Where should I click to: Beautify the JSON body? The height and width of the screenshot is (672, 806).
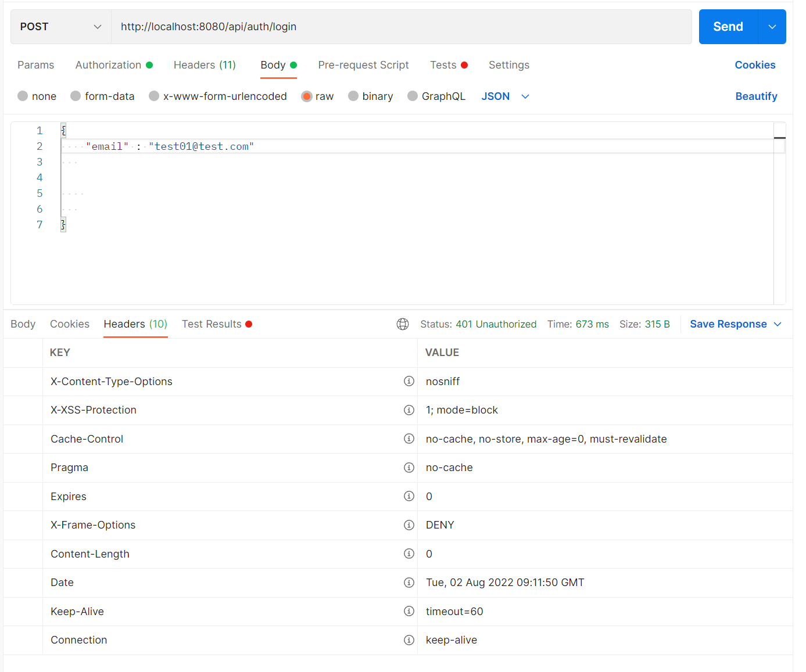(756, 96)
